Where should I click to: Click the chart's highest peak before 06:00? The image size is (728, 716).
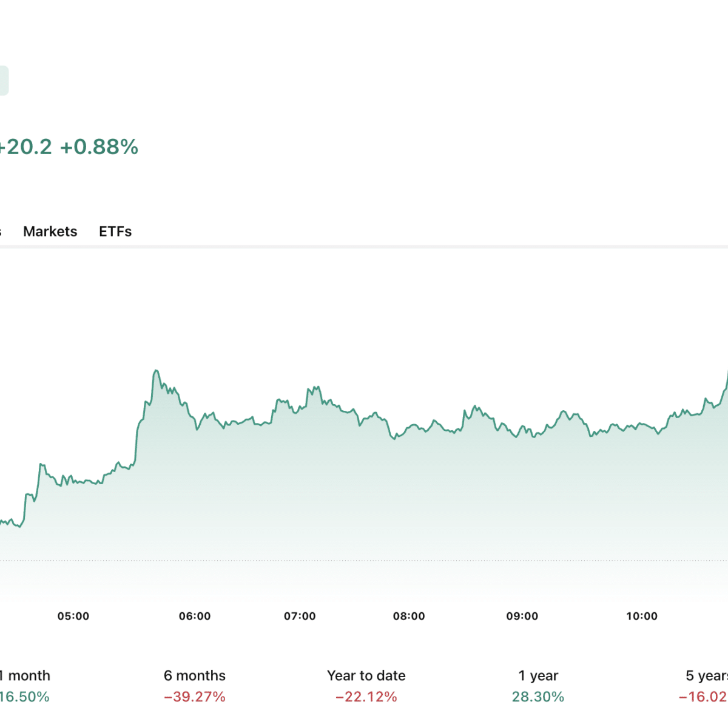pyautogui.click(x=156, y=370)
